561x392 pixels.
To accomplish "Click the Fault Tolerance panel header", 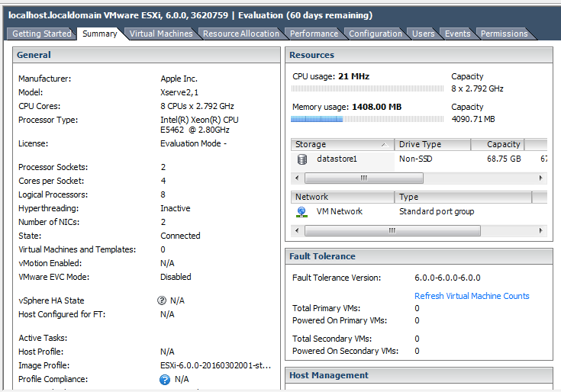I will click(419, 256).
